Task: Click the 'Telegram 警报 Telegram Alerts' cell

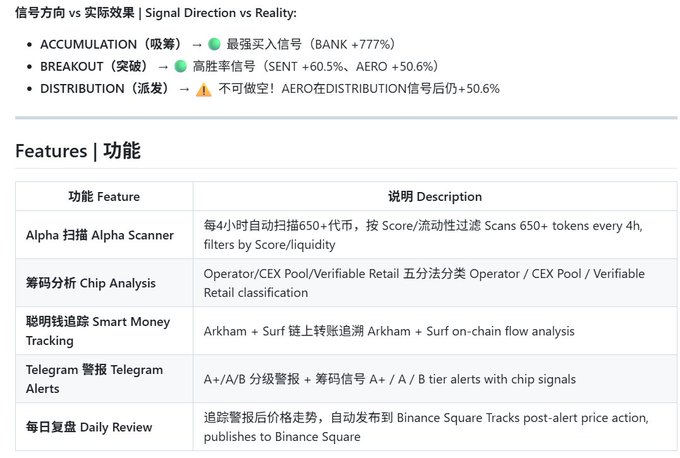Action: [x=104, y=379]
